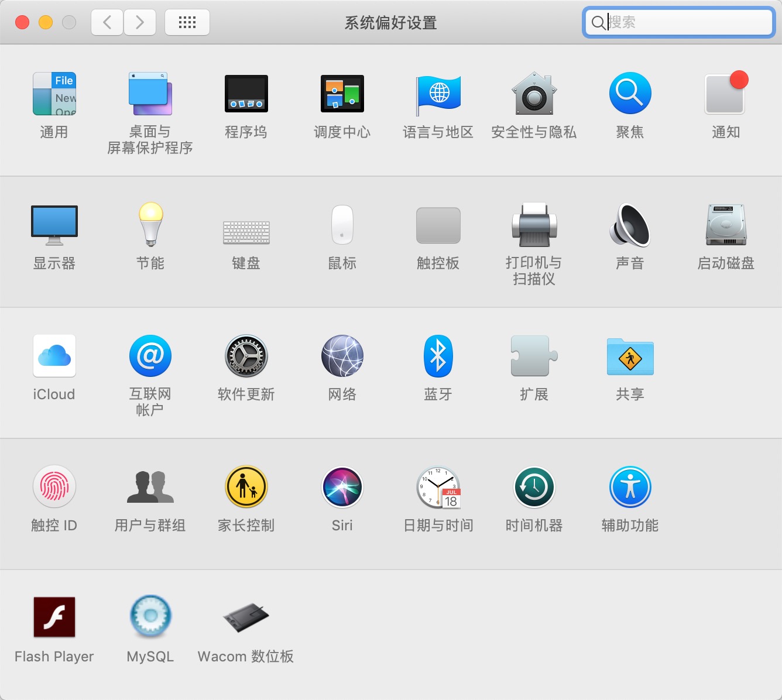Open 节能 light bulb preferences
The height and width of the screenshot is (700, 782).
150,225
